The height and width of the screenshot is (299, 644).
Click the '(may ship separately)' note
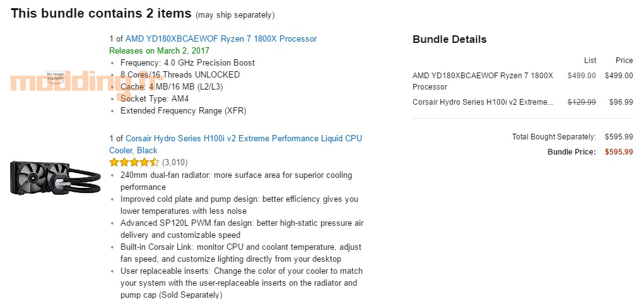click(235, 15)
